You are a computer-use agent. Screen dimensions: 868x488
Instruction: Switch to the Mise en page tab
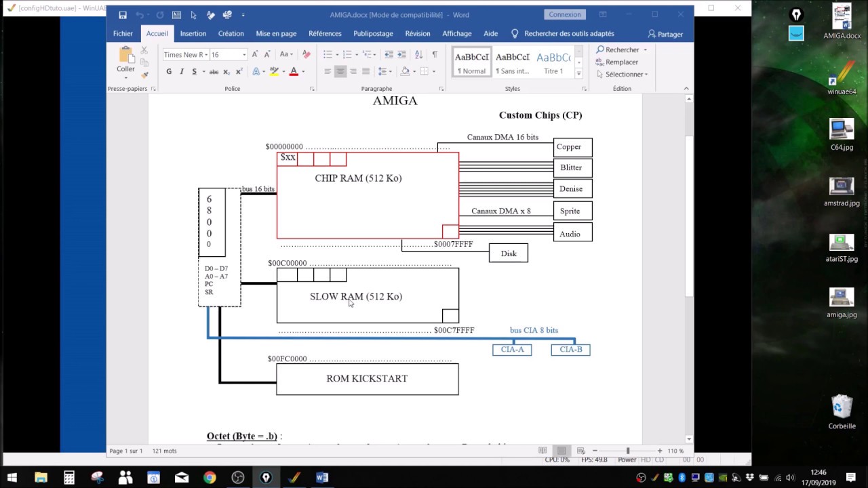pos(276,33)
